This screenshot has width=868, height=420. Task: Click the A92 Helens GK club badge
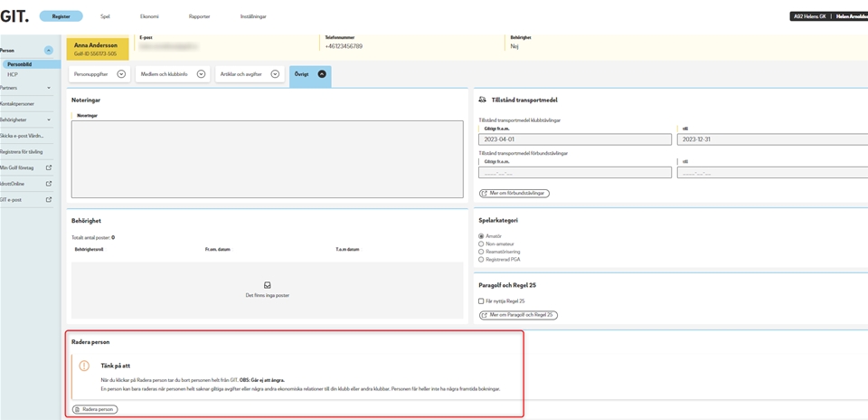tap(810, 16)
